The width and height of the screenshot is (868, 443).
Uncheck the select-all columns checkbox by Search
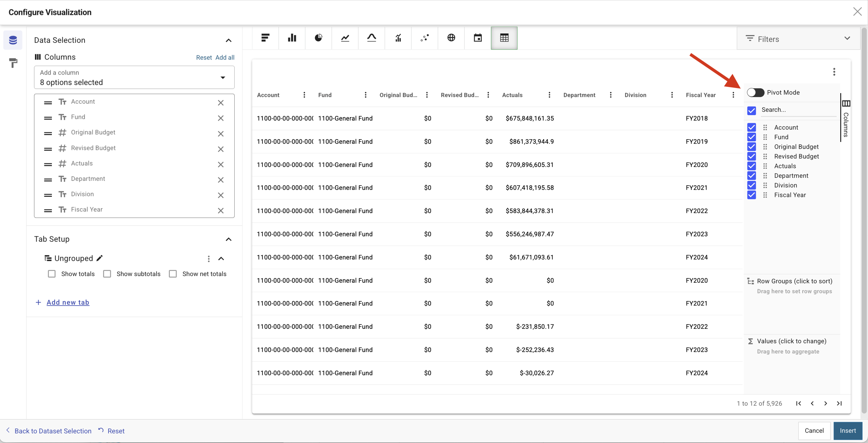(751, 110)
